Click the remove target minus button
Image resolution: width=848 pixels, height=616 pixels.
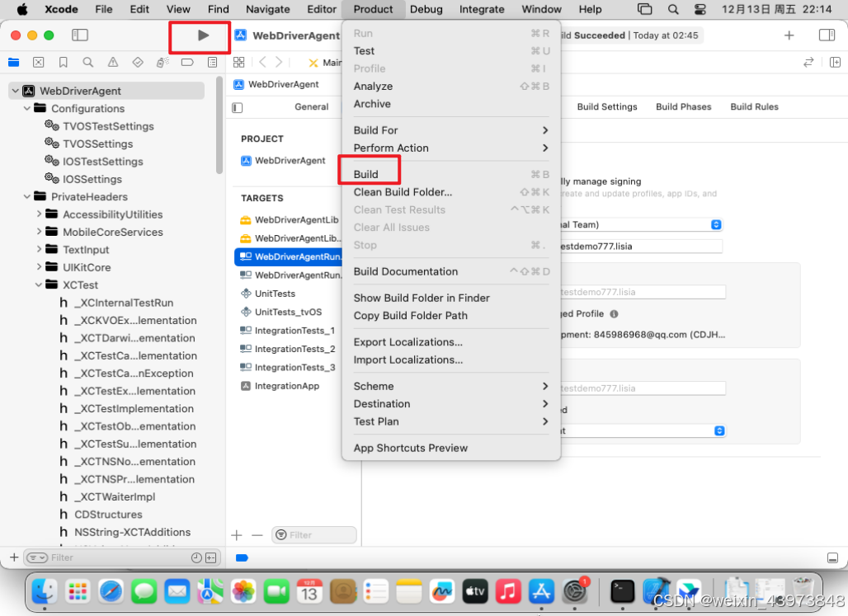pyautogui.click(x=257, y=535)
